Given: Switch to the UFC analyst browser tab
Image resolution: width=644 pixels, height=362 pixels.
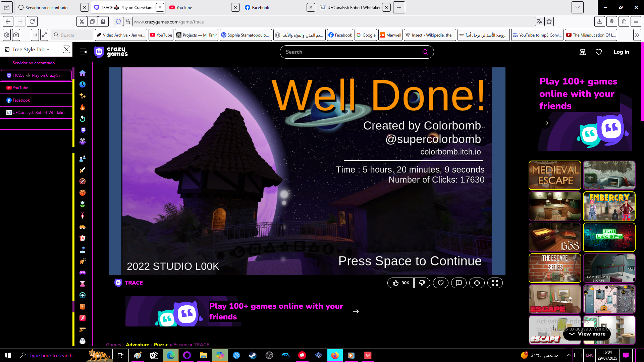Looking at the screenshot, I should point(351,7).
